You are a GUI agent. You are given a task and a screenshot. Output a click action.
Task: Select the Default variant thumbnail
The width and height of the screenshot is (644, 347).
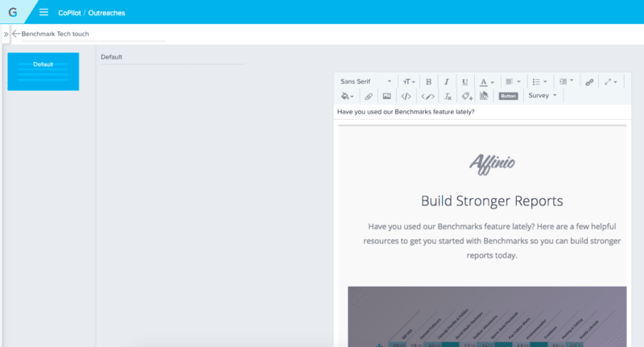(43, 71)
